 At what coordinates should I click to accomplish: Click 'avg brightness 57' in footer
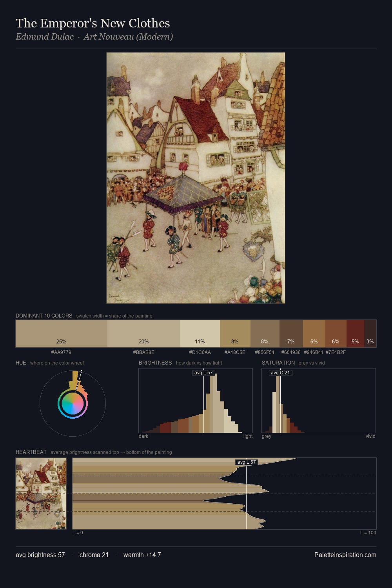(40, 555)
